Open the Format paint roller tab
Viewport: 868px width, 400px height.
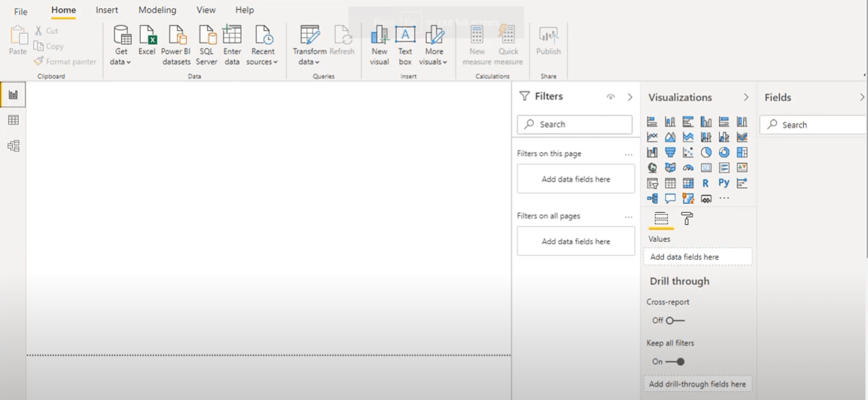(687, 219)
